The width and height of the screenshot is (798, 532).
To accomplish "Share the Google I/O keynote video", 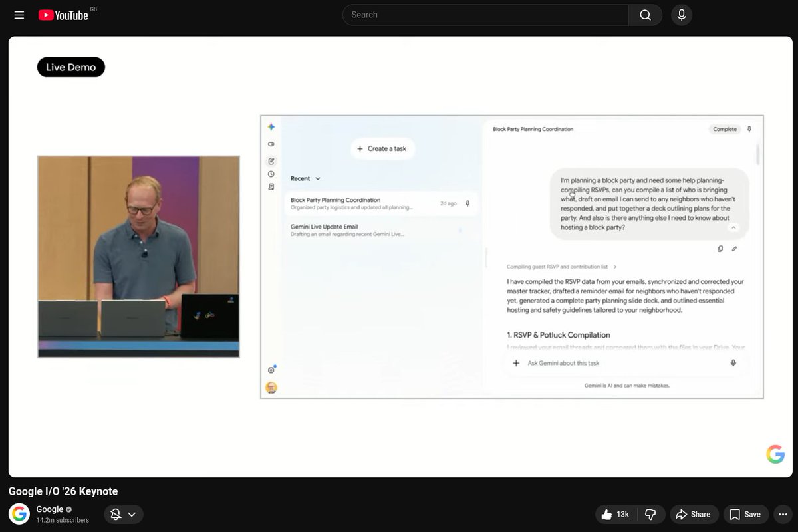I will pos(693,514).
